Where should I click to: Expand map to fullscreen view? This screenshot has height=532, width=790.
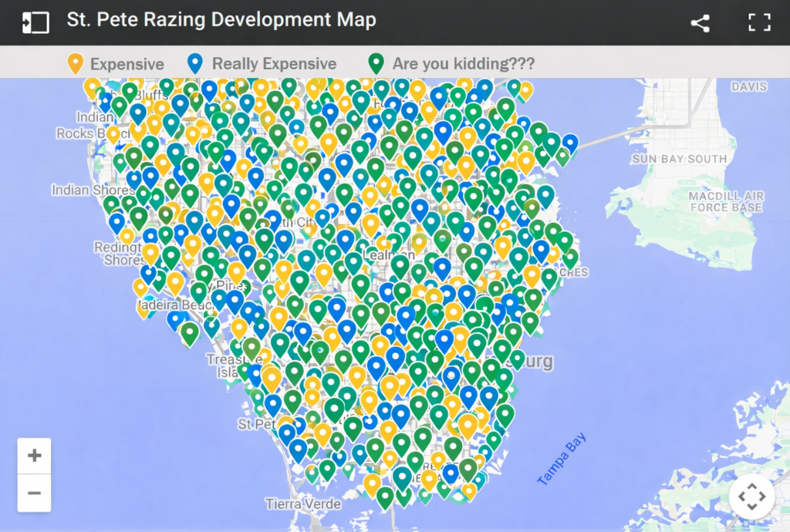click(759, 22)
